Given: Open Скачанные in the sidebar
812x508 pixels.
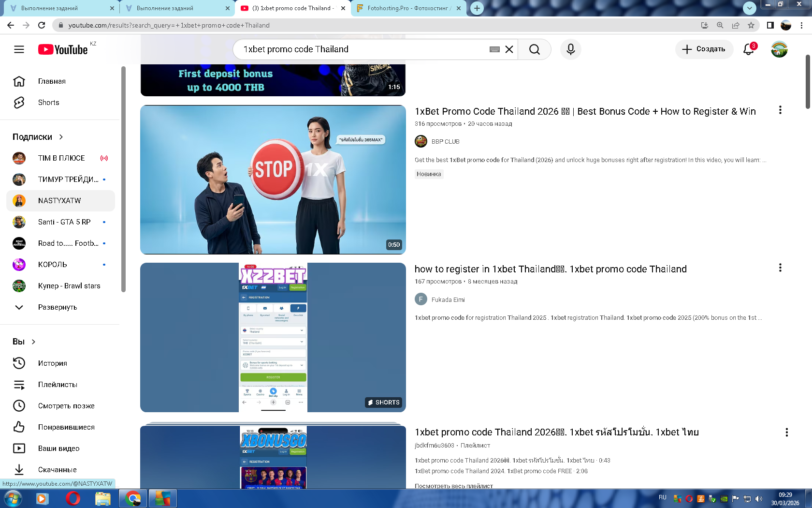Looking at the screenshot, I should [61, 470].
